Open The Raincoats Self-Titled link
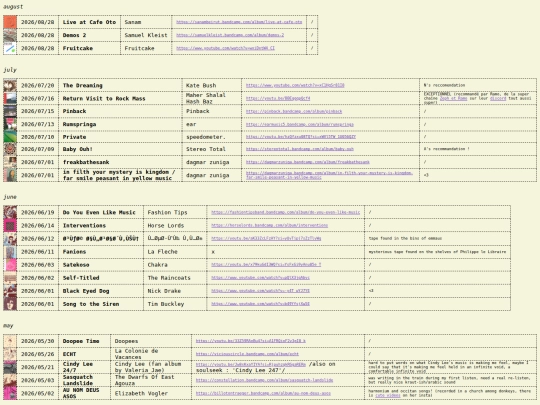The height and width of the screenshot is (405, 540). 260,278
